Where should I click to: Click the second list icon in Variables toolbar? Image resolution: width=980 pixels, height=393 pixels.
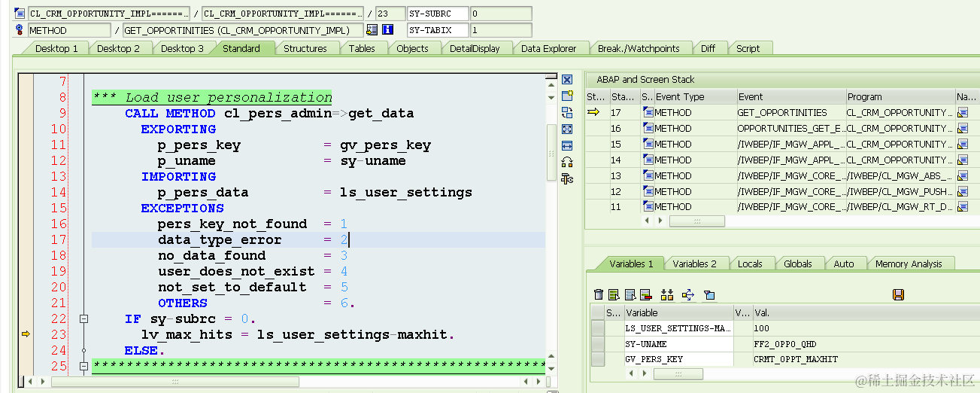click(630, 294)
